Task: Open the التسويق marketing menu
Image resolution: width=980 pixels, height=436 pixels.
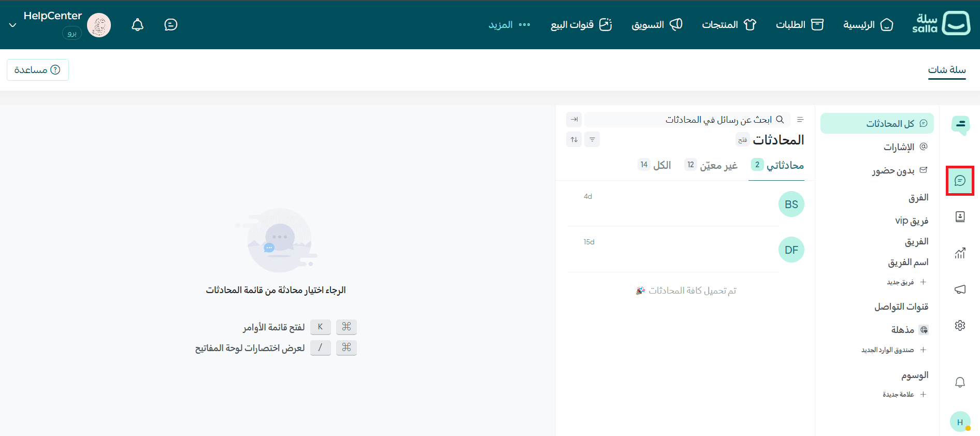Action: [657, 25]
